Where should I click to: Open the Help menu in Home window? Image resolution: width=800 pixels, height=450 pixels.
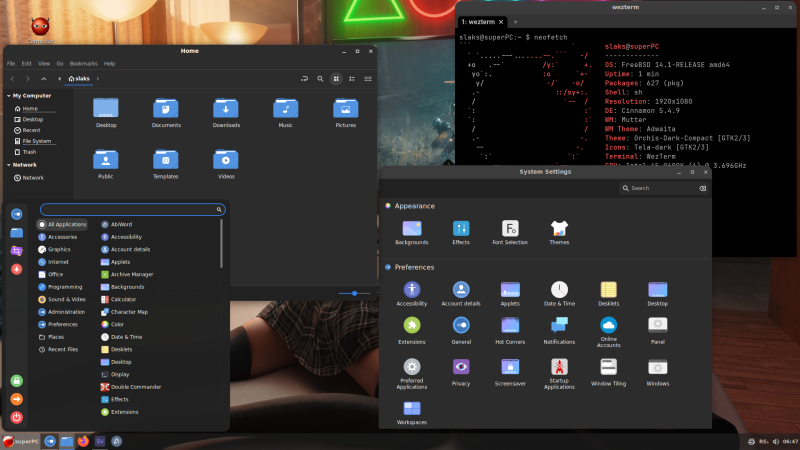[x=109, y=64]
